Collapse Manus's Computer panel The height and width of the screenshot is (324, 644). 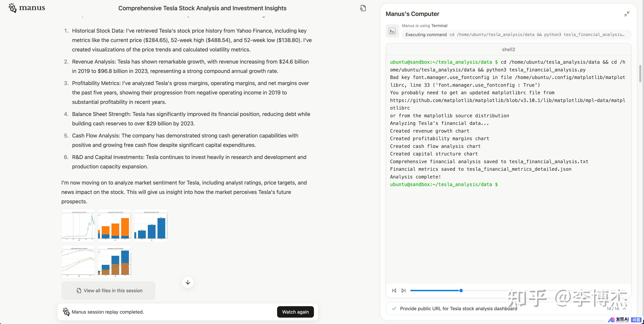[x=627, y=14]
